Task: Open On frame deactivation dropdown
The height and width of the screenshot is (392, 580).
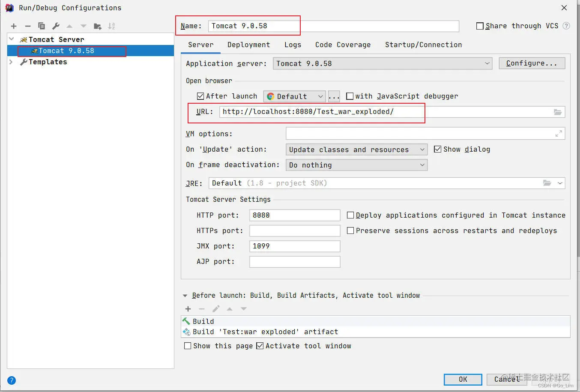Action: [x=356, y=165]
